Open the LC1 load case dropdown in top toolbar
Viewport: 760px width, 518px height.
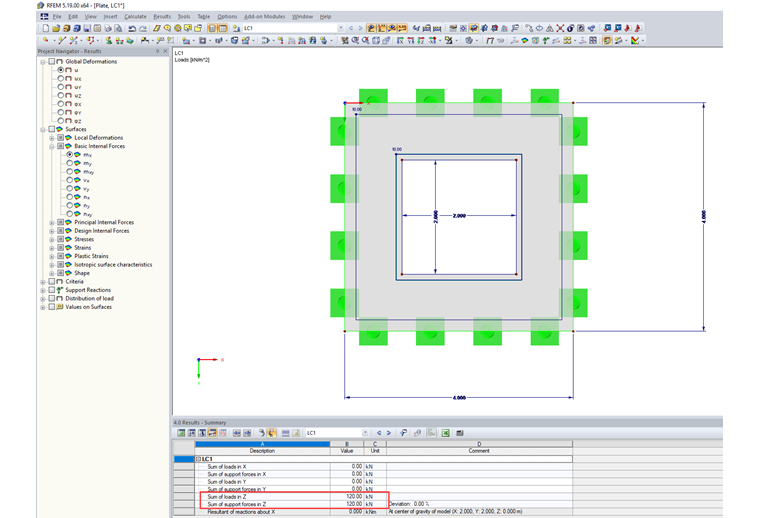341,28
